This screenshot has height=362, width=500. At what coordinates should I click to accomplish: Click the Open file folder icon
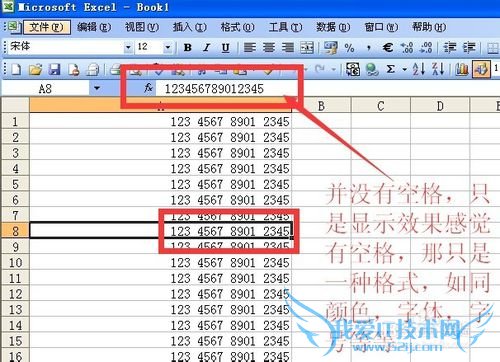(x=35, y=69)
